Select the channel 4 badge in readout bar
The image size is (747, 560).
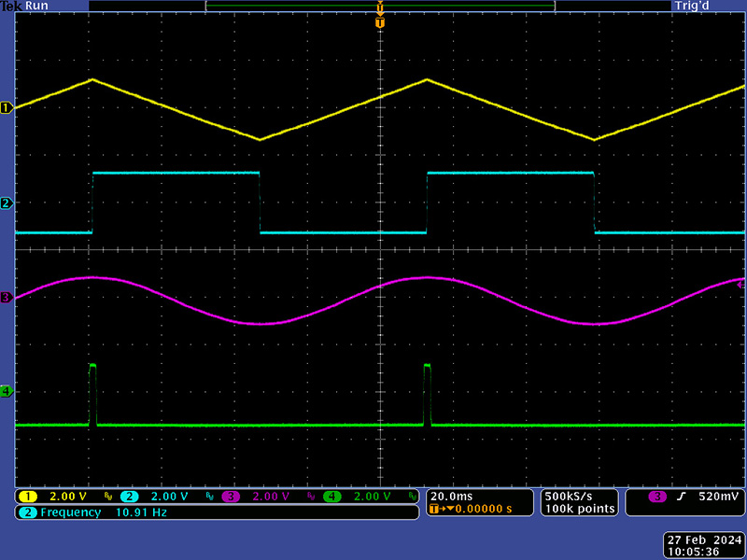(x=331, y=497)
